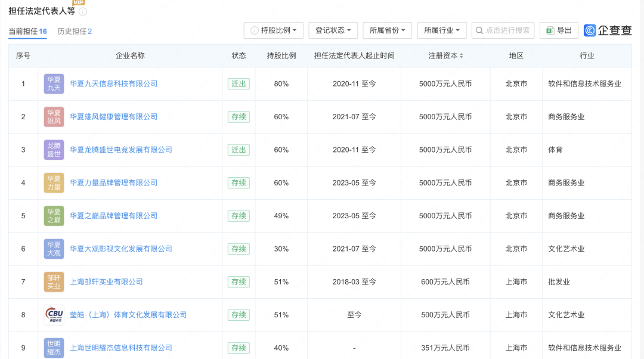Open the 持股比例 filter dropdown
644x359 pixels.
(x=274, y=30)
